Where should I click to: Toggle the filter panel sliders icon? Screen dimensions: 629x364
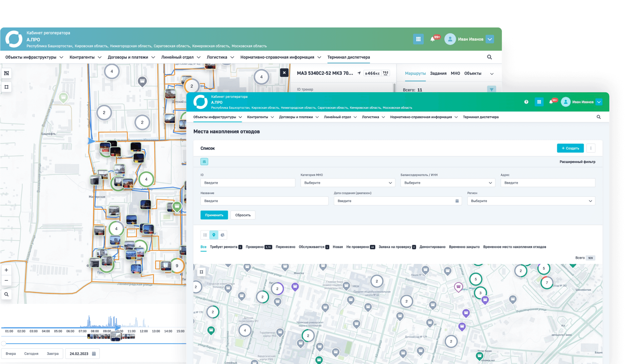click(x=204, y=162)
